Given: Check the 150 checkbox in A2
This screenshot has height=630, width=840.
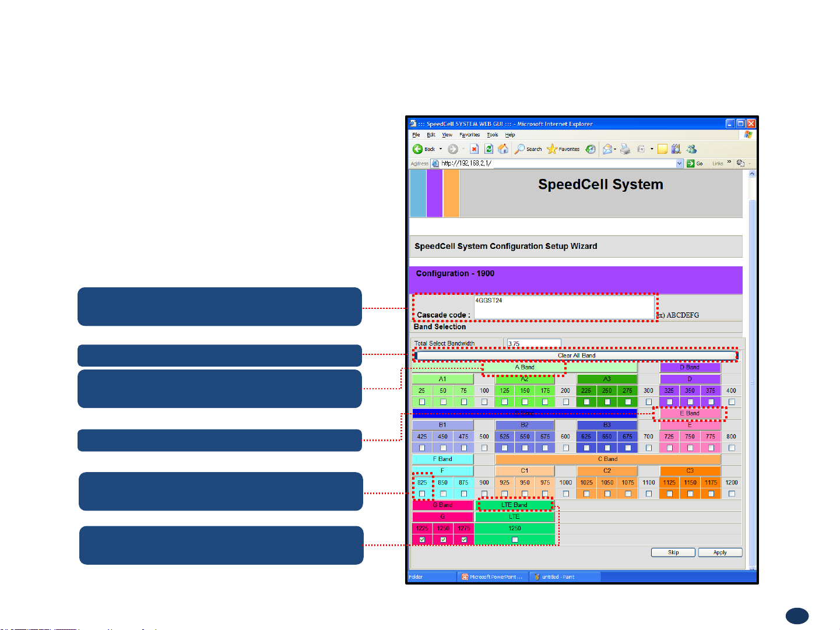Looking at the screenshot, I should [525, 402].
